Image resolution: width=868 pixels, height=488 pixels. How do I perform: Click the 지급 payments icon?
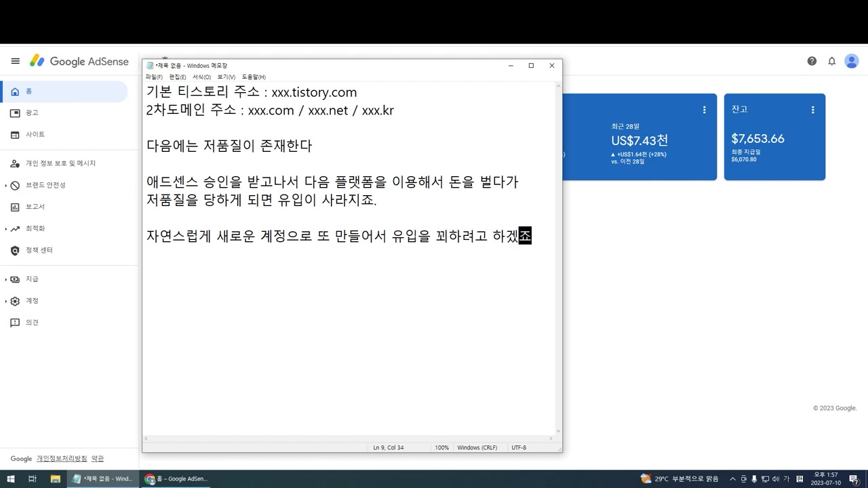tap(15, 279)
